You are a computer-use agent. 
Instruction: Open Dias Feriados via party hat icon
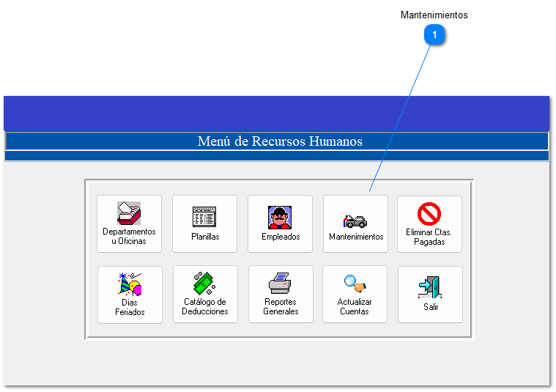click(x=130, y=284)
